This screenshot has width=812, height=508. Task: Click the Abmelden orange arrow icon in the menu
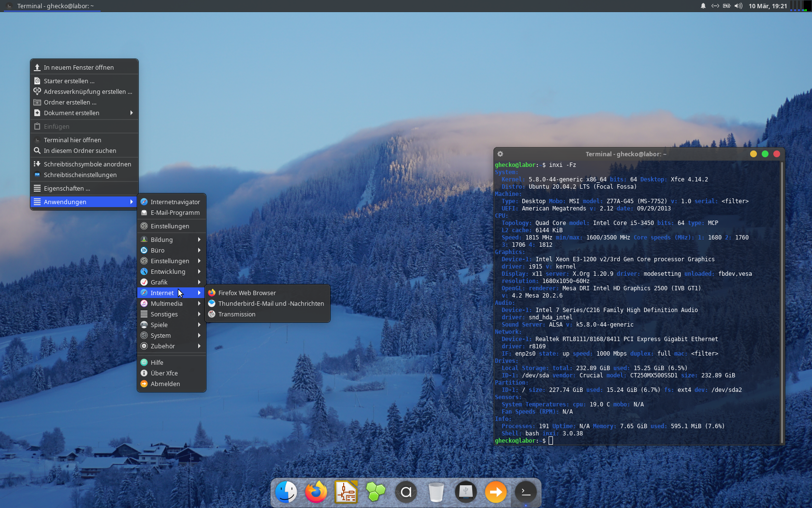pyautogui.click(x=144, y=384)
